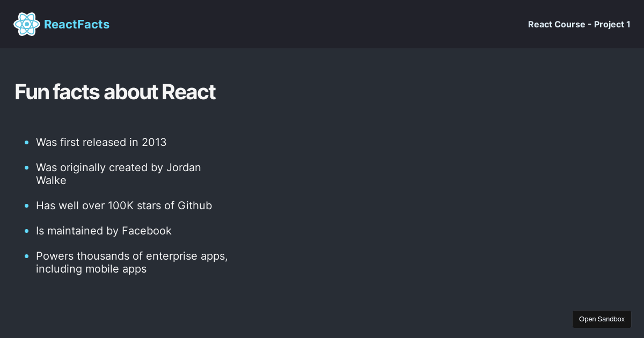Click the bullet dot beside "Is maintained by Facebook"
644x338 pixels.
[x=27, y=231]
